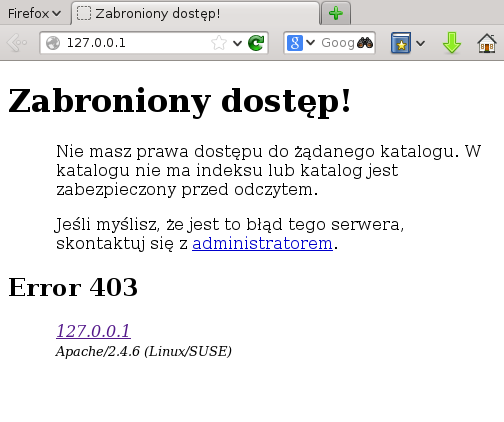The image size is (504, 422).
Task: Expand the search engine selector arrow
Action: click(310, 43)
